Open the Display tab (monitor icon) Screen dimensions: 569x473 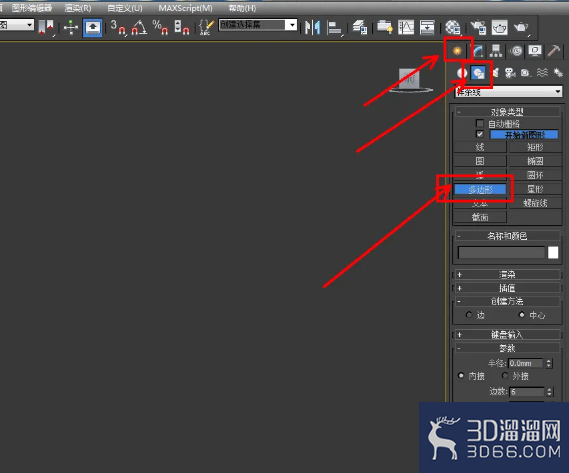[x=535, y=51]
